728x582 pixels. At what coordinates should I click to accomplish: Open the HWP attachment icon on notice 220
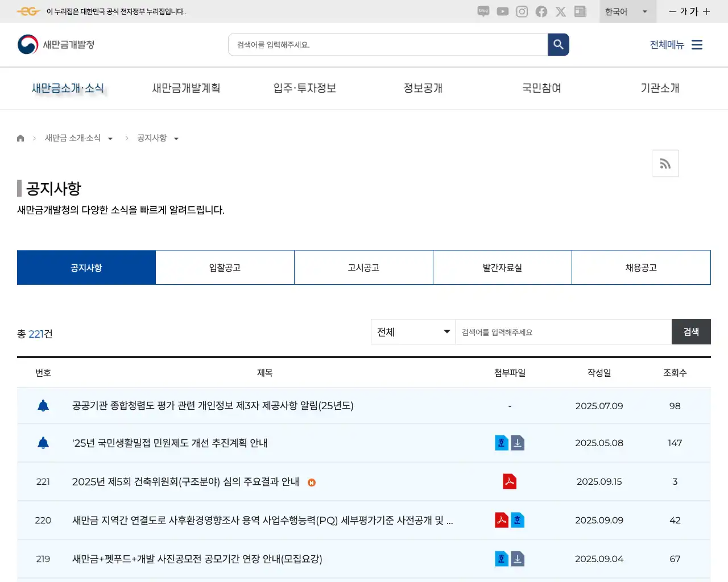(518, 519)
